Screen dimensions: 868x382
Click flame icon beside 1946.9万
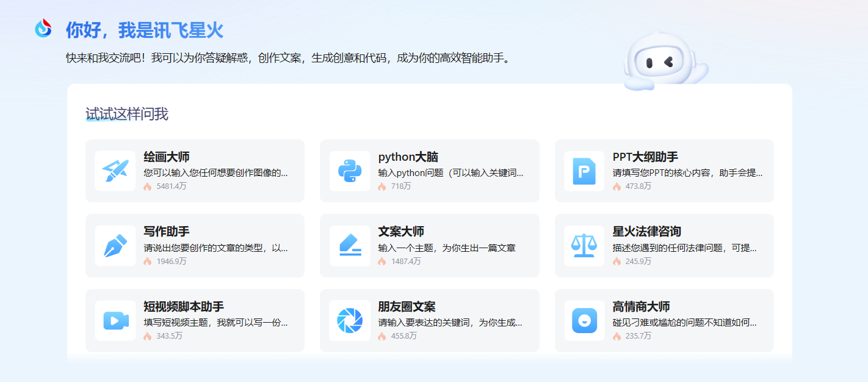coord(148,262)
